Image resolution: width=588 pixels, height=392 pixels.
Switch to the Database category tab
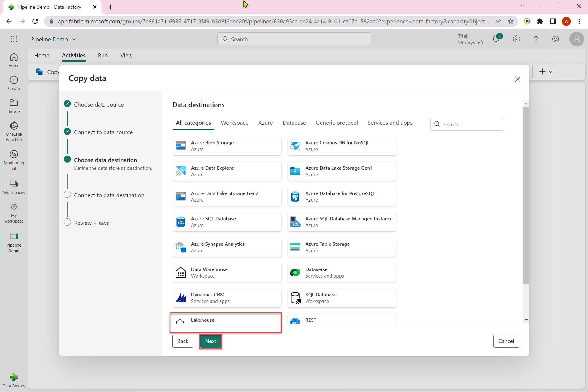(x=294, y=123)
